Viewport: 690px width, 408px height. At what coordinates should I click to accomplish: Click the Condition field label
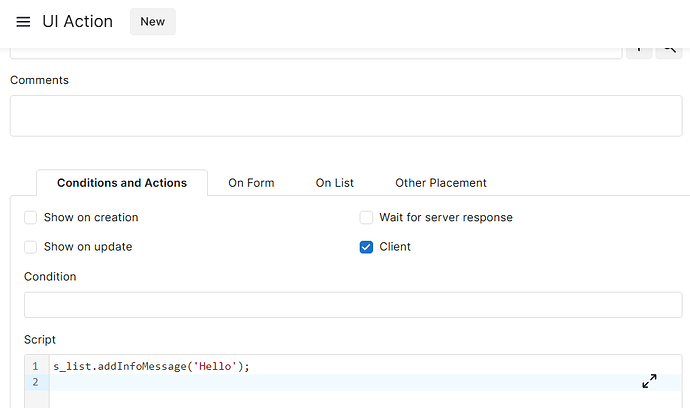coord(50,276)
